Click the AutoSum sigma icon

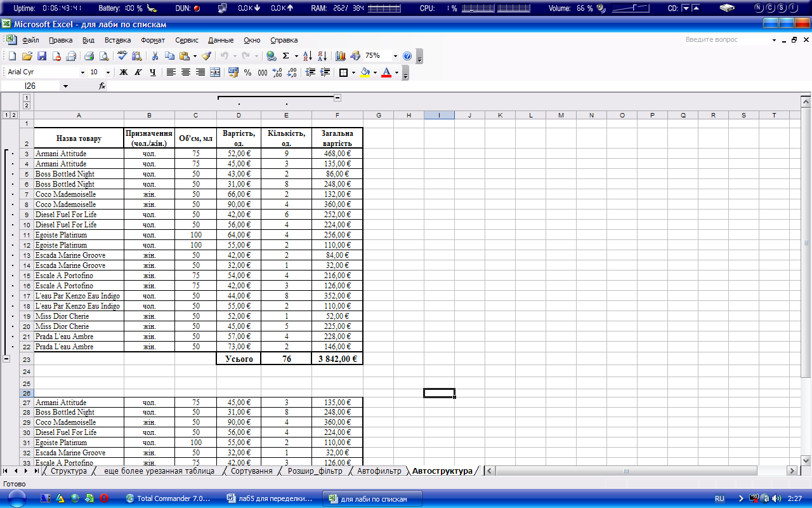286,56
